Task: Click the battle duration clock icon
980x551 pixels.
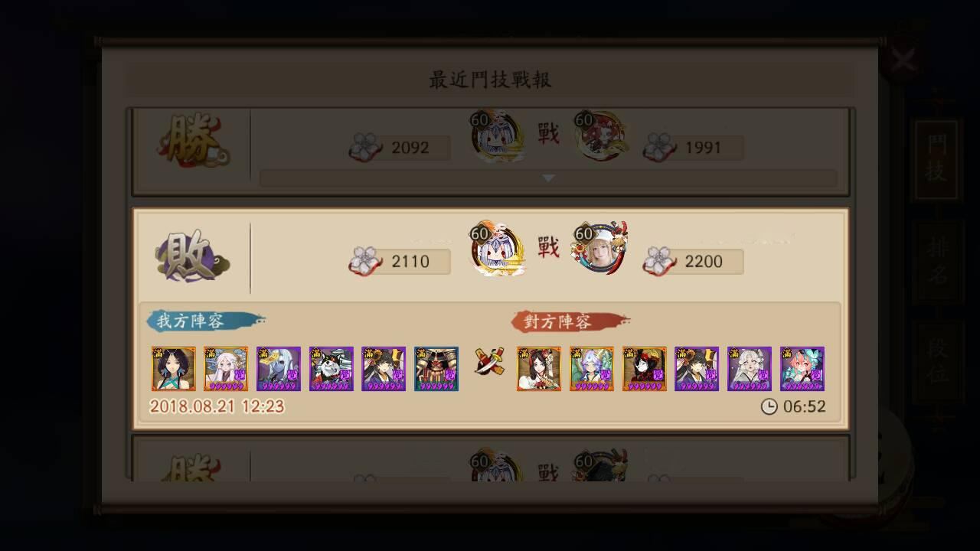Action: point(769,406)
